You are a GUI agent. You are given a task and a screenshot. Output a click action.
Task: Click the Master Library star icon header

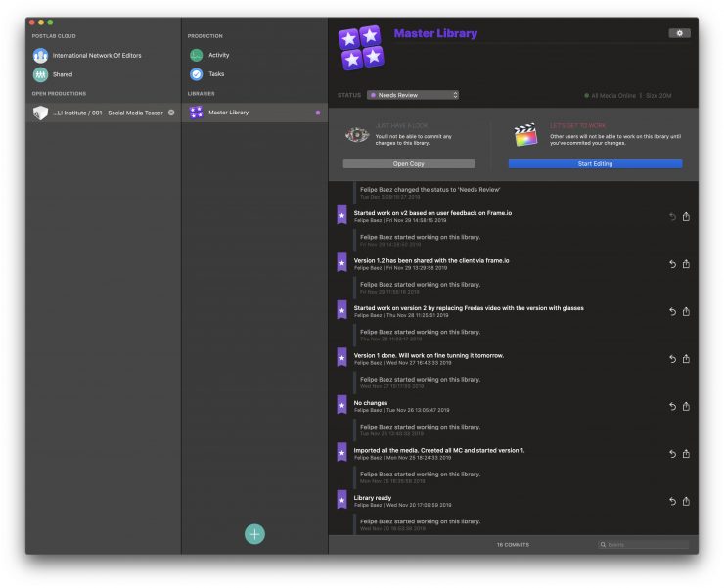[361, 47]
